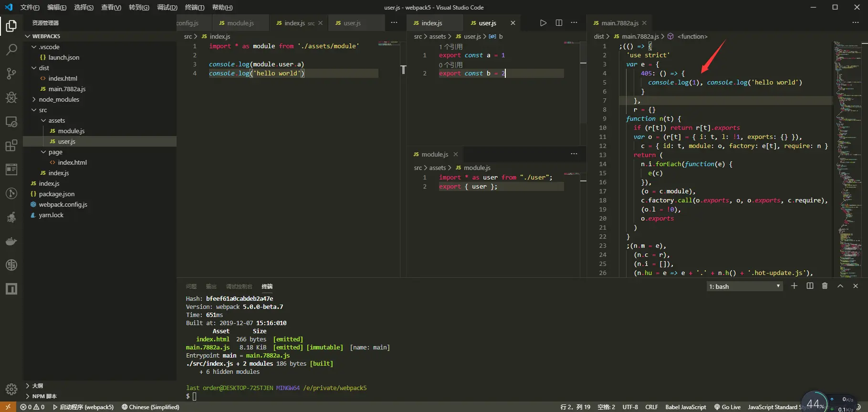This screenshot has width=868, height=412.
Task: Open the Remote Explorer view
Action: click(11, 122)
